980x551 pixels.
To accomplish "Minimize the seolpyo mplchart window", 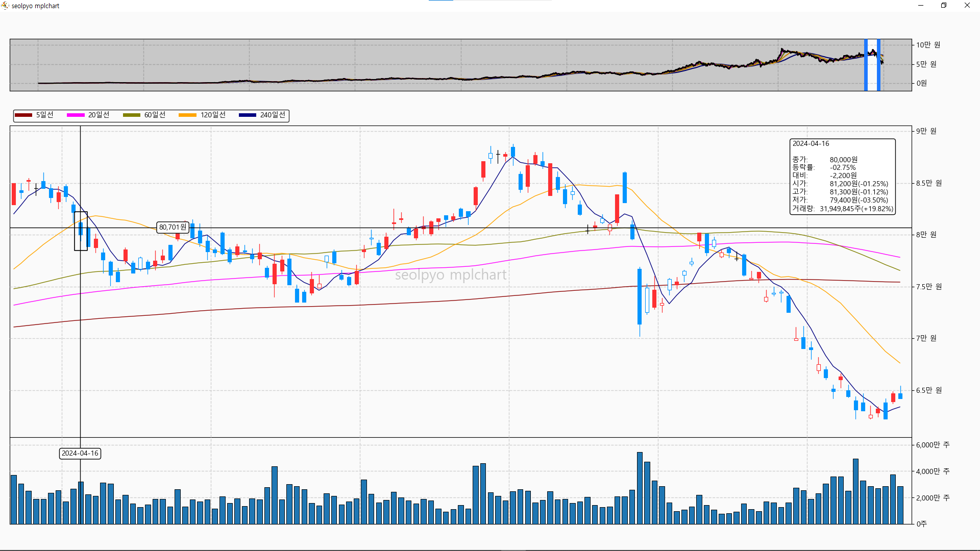I will point(921,6).
